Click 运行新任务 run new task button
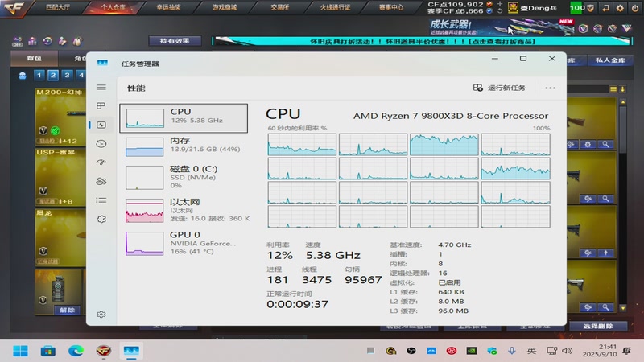The height and width of the screenshot is (362, 644). tap(499, 88)
